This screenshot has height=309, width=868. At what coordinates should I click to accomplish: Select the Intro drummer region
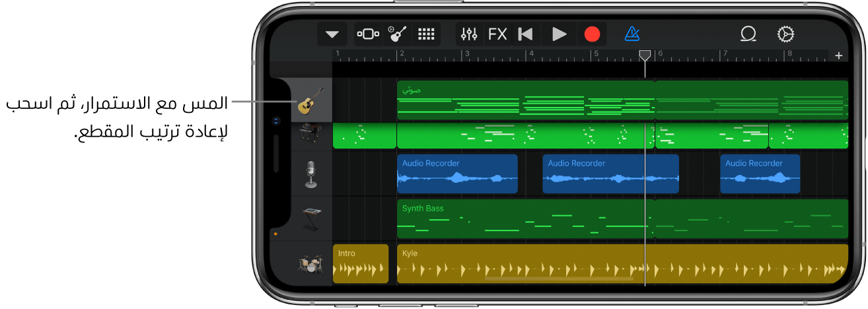pos(360,263)
